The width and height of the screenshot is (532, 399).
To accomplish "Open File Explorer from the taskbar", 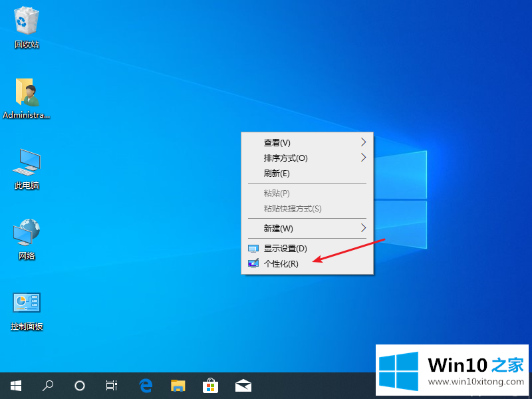I will [178, 385].
